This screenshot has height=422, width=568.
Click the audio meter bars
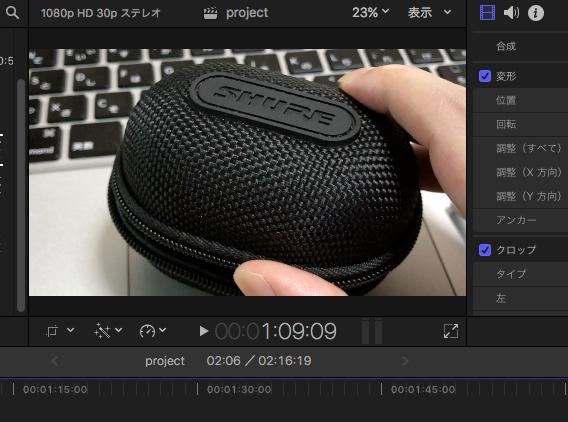(x=372, y=331)
